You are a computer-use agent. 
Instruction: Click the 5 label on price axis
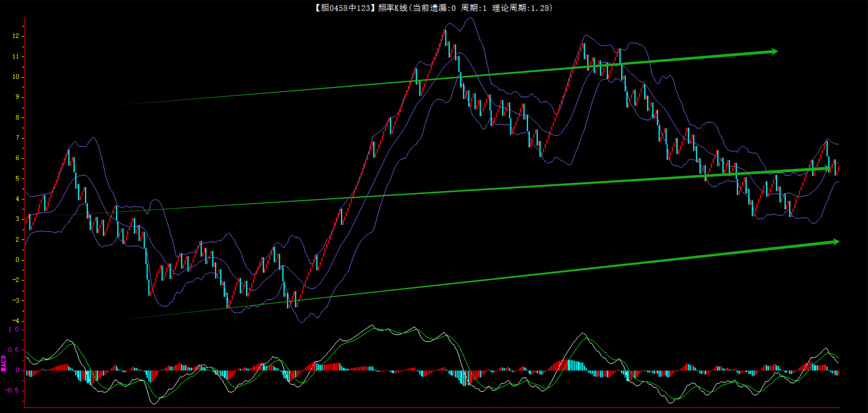point(17,179)
